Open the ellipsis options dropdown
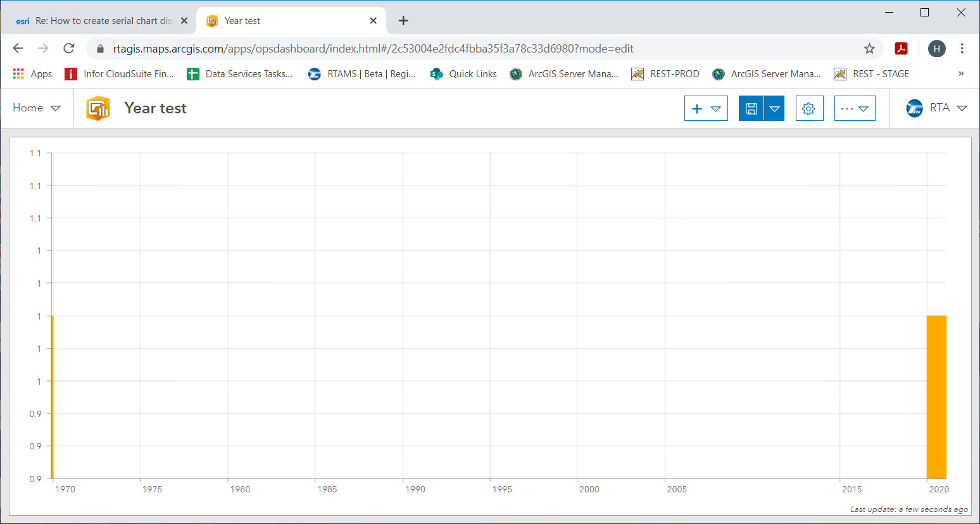Viewport: 980px width, 524px height. tap(855, 108)
